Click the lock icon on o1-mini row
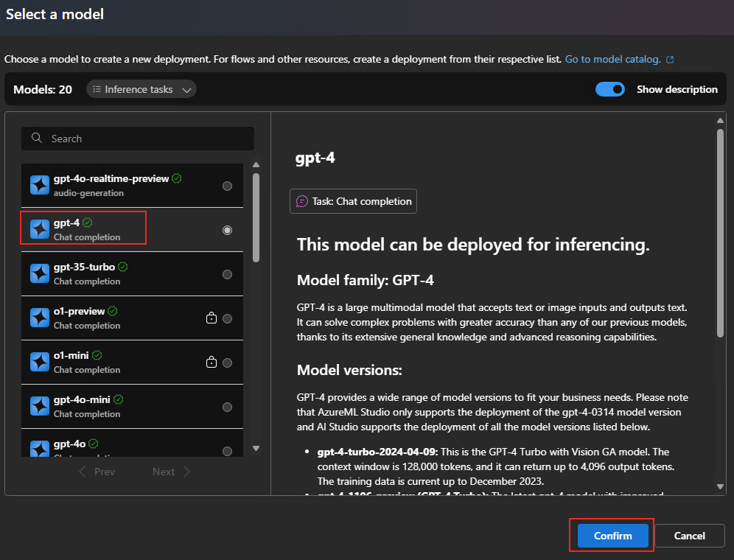 click(x=212, y=362)
